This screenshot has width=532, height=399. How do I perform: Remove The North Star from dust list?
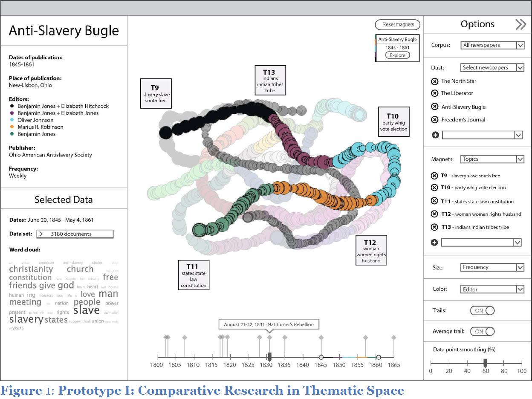tap(434, 81)
